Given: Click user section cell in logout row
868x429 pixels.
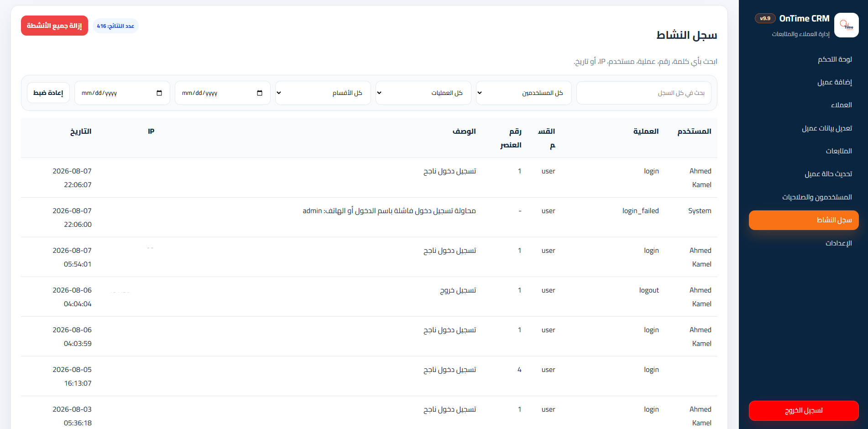Looking at the screenshot, I should coord(548,290).
